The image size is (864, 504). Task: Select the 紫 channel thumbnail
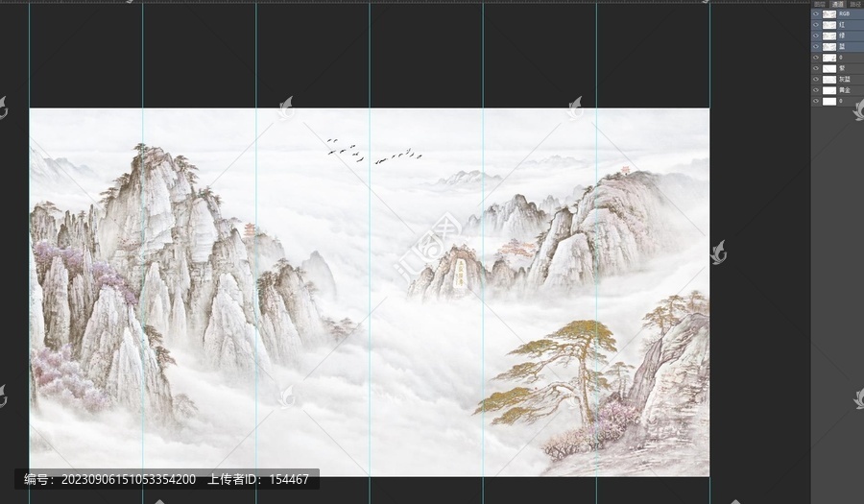829,69
